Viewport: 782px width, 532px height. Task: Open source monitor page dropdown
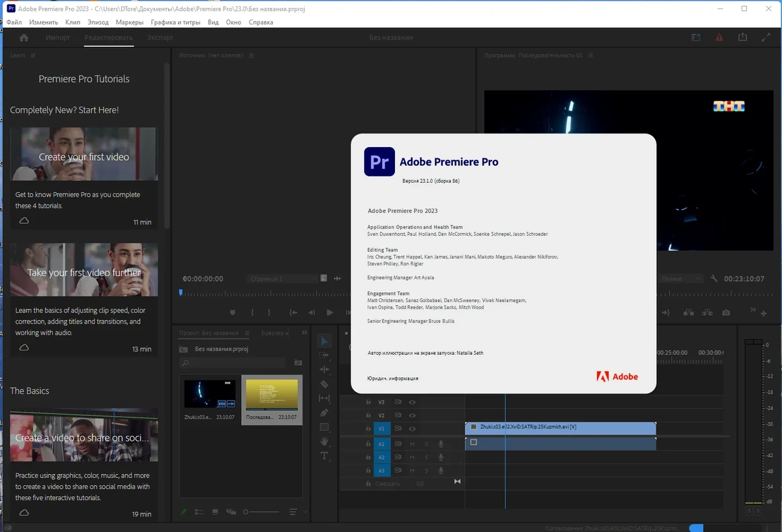click(283, 279)
